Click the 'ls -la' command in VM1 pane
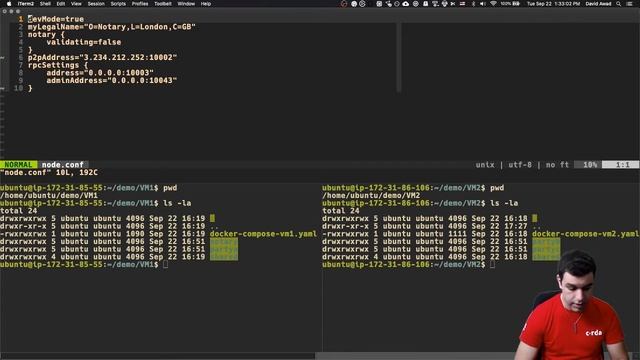This screenshot has width=640, height=360. pos(177,203)
